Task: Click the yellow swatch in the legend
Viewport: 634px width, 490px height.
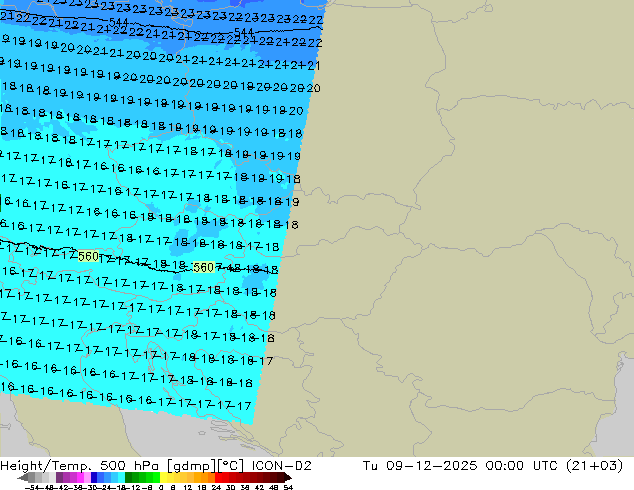Action: [x=163, y=477]
